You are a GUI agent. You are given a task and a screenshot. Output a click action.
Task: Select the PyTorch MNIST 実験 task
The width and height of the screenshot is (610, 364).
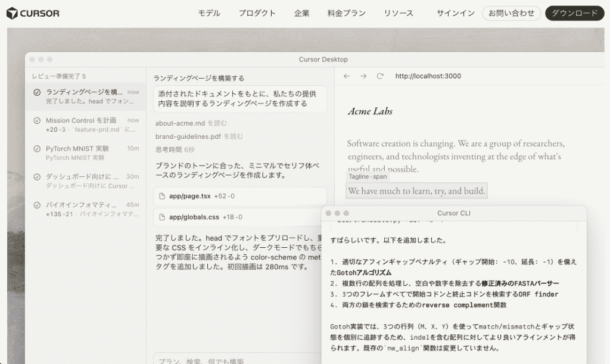point(86,153)
